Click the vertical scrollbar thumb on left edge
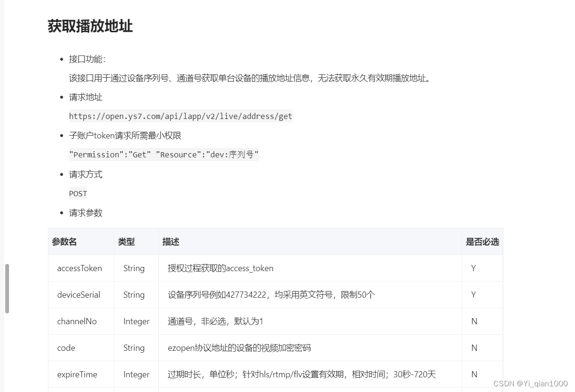Screen dimensions: 575x392 click(7, 289)
